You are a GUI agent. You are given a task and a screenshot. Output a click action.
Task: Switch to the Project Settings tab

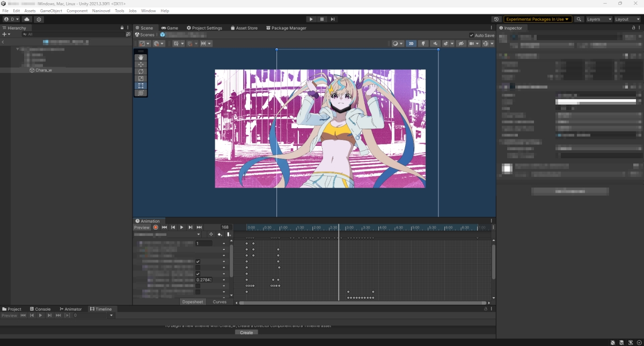tap(204, 28)
